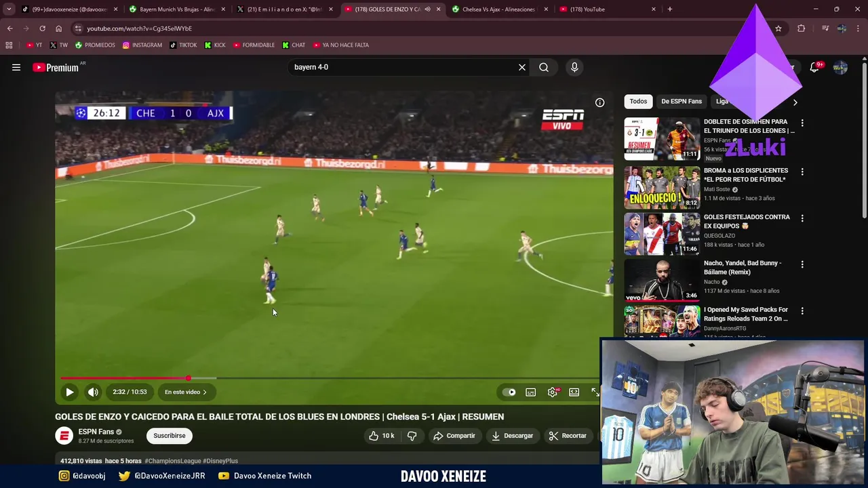Play the paused video
Screen dimensions: 868x488
69,392
